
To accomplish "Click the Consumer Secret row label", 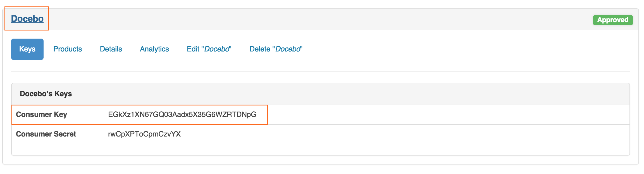I will click(x=46, y=134).
